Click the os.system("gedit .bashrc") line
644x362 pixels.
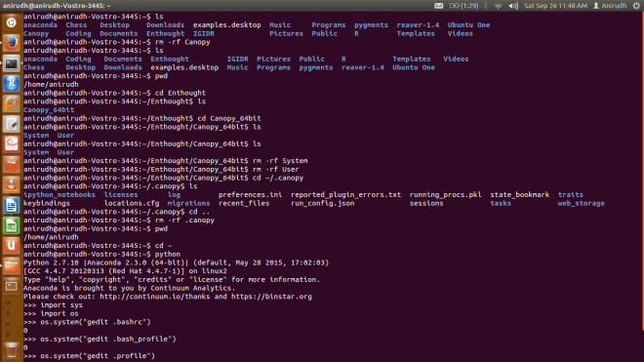tap(96, 322)
